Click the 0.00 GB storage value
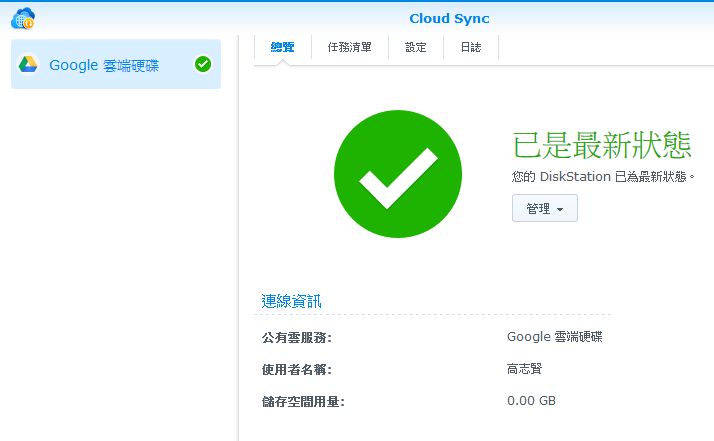Viewport: 714px width, 441px height. coord(531,401)
